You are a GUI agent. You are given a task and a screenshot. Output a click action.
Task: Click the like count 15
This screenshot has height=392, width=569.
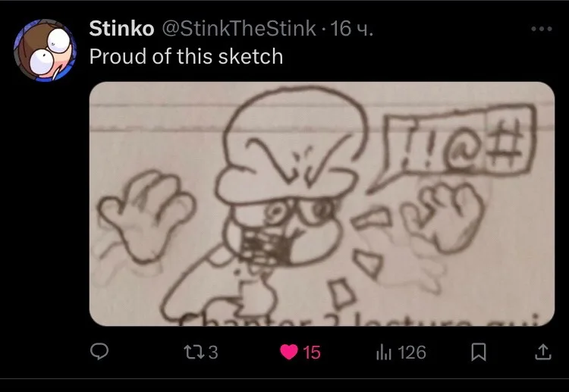312,352
